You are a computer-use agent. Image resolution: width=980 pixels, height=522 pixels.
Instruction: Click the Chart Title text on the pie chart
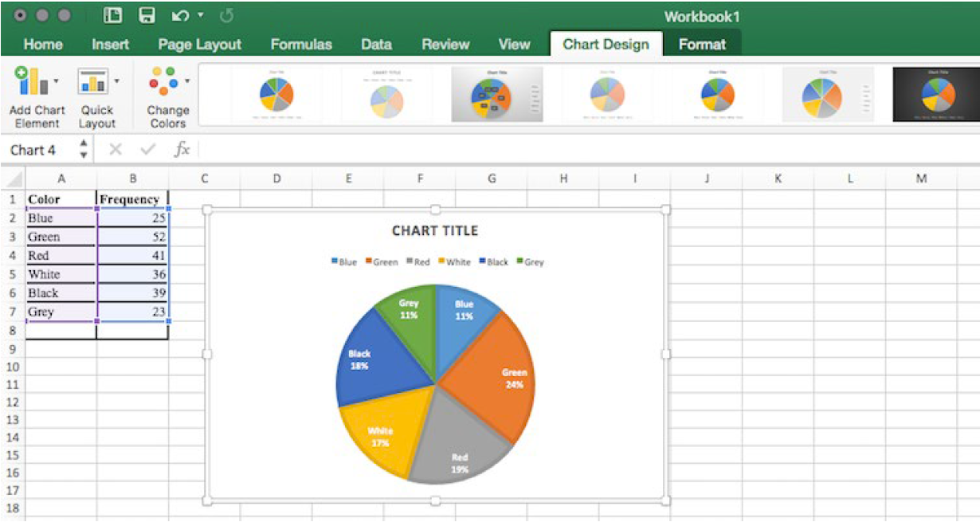pyautogui.click(x=433, y=231)
